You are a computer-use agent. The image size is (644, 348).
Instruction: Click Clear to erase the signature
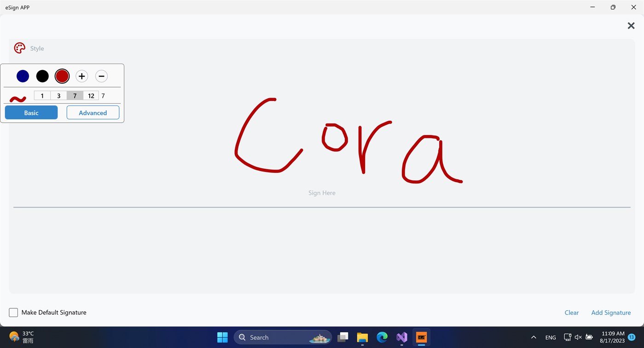pyautogui.click(x=572, y=313)
